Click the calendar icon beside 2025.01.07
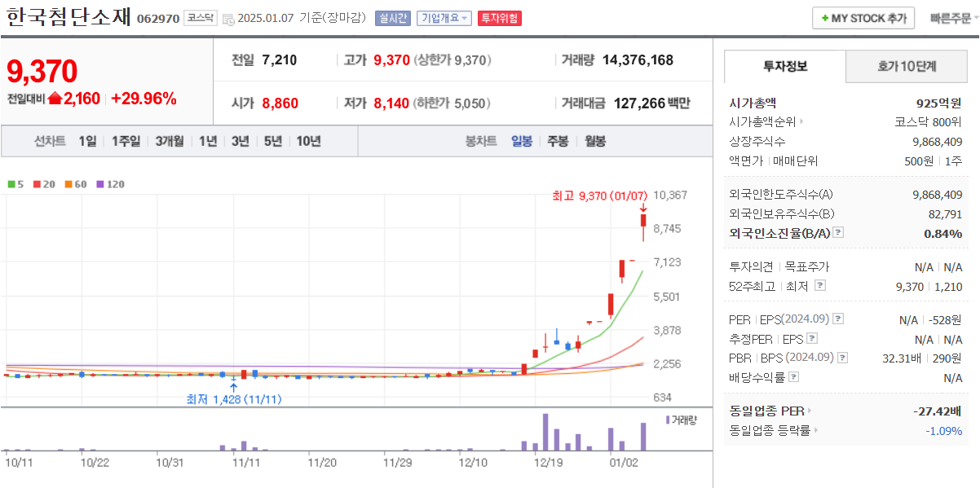This screenshot has height=488, width=980. click(227, 19)
